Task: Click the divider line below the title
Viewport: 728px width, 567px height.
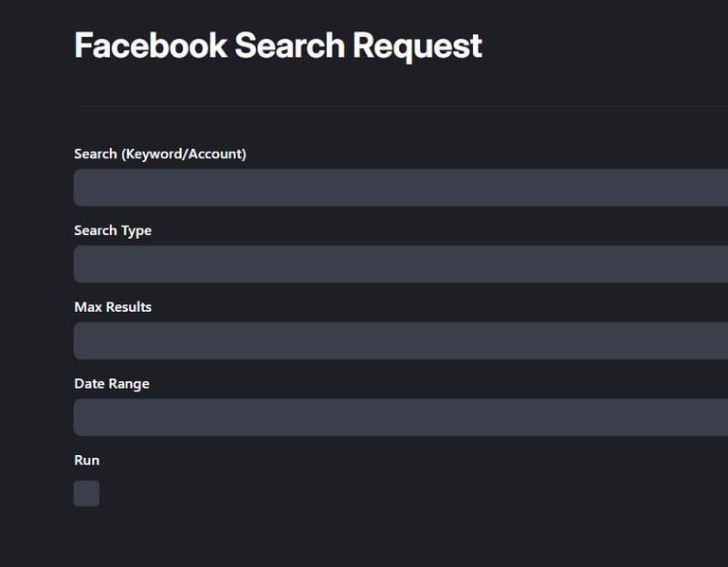Action: tap(400, 105)
